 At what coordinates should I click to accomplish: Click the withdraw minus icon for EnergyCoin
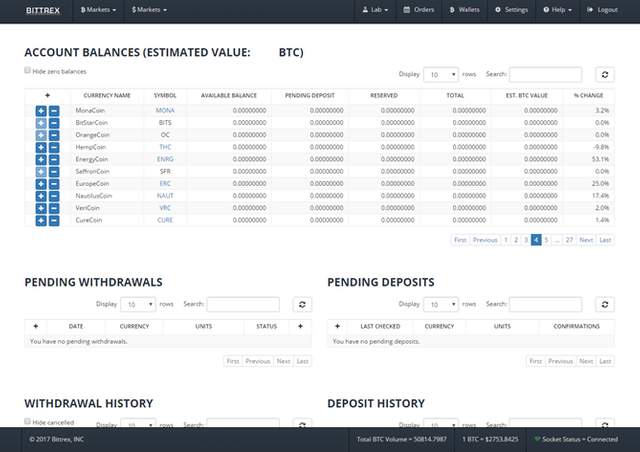[54, 160]
